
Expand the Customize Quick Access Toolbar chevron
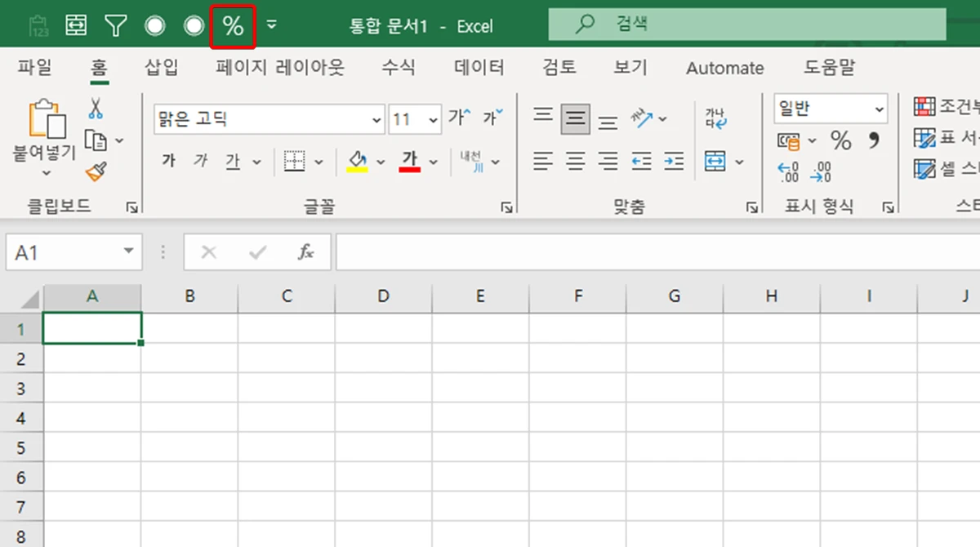(x=270, y=25)
